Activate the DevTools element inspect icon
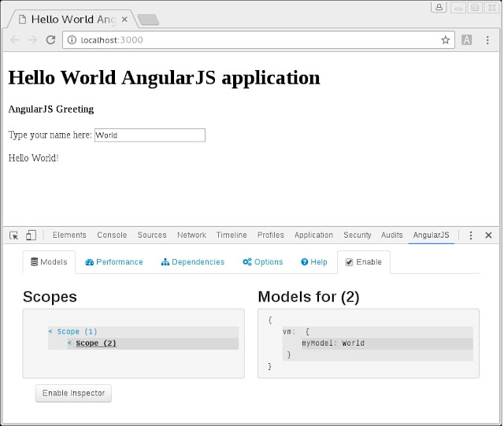 point(14,235)
